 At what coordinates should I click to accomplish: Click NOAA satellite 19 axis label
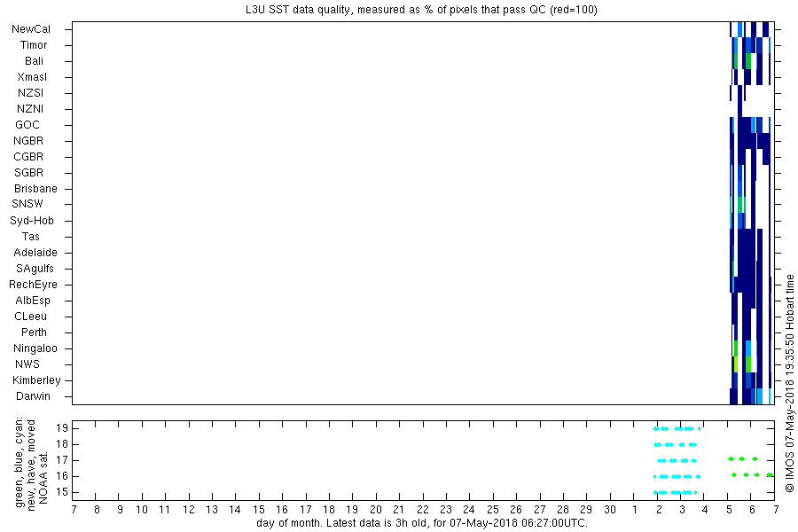pyautogui.click(x=61, y=428)
